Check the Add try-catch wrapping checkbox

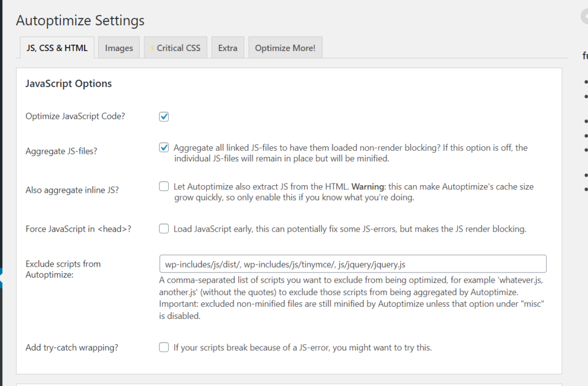(x=164, y=347)
